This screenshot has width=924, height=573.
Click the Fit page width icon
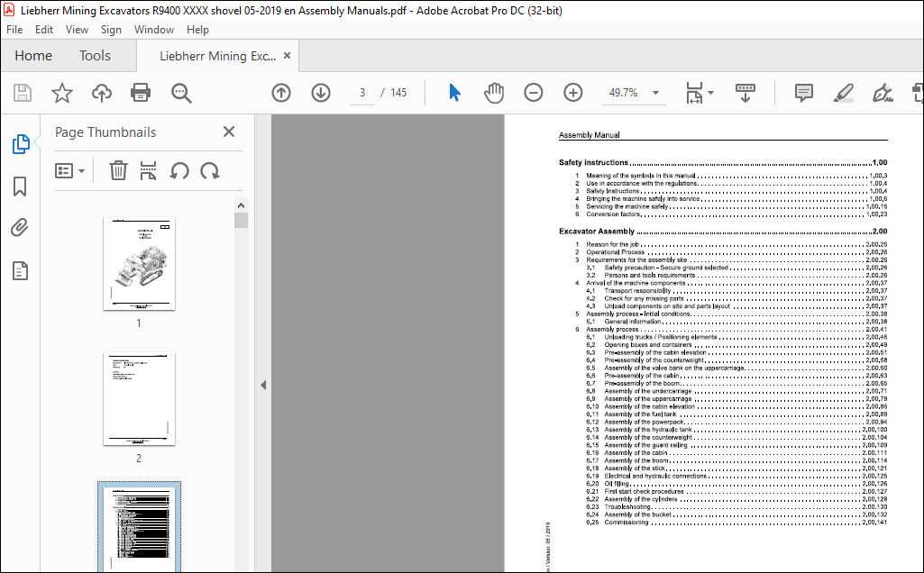(695, 93)
